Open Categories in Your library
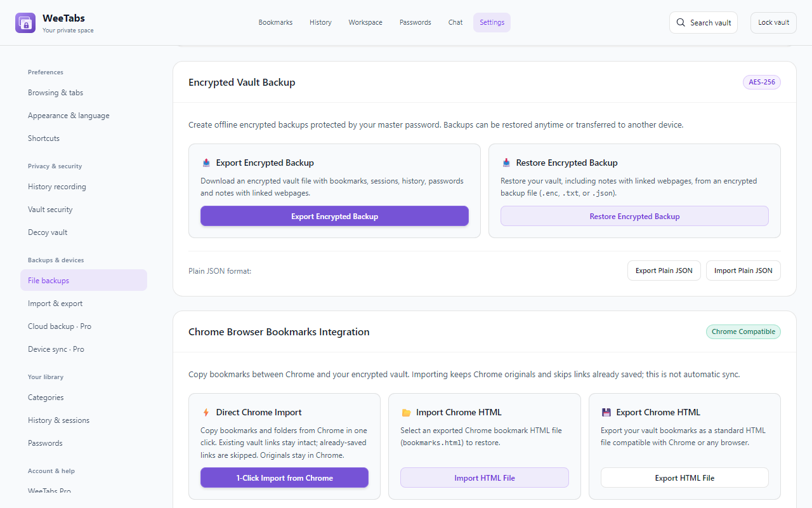812x508 pixels. tap(84, 398)
